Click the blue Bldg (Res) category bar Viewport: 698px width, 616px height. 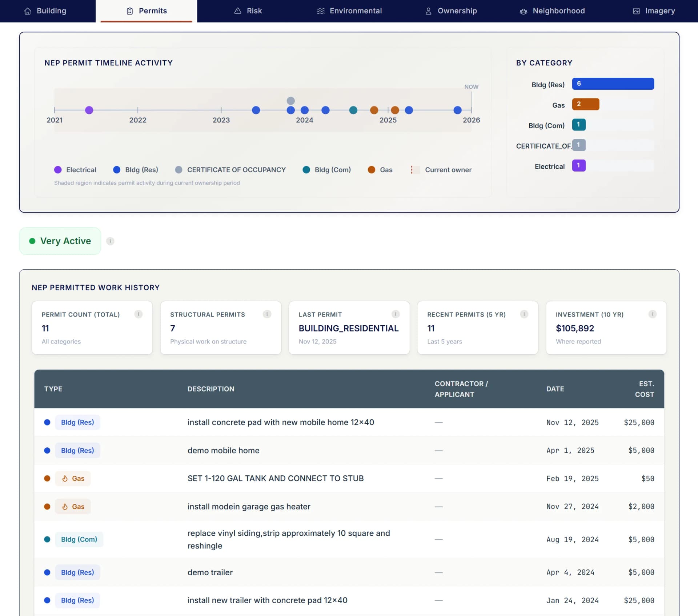pyautogui.click(x=613, y=84)
